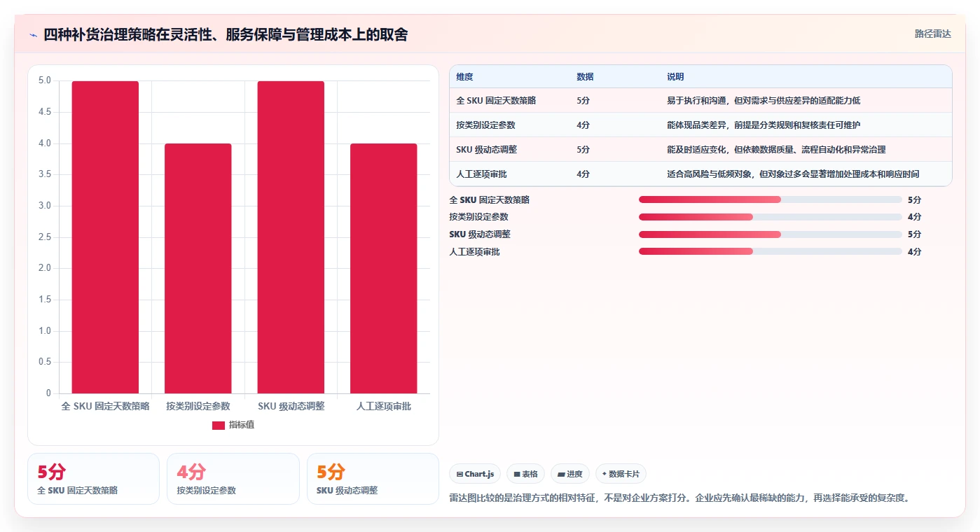This screenshot has width=980, height=532.
Task: Click description 能体现品类差异 in table
Action: tap(764, 125)
